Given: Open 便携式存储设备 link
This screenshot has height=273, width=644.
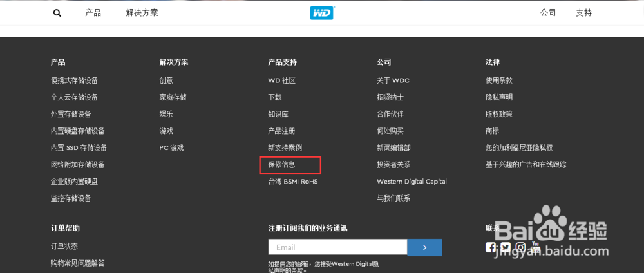Looking at the screenshot, I should [74, 80].
